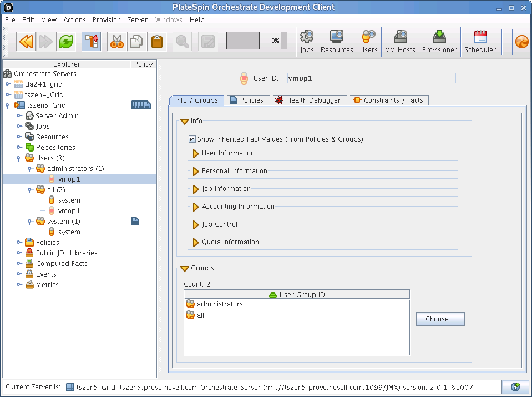This screenshot has height=397, width=532.
Task: Select the Computed Facts node
Action: coord(62,263)
